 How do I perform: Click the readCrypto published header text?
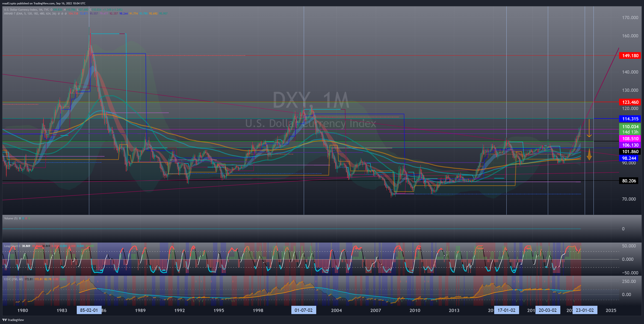point(44,3)
